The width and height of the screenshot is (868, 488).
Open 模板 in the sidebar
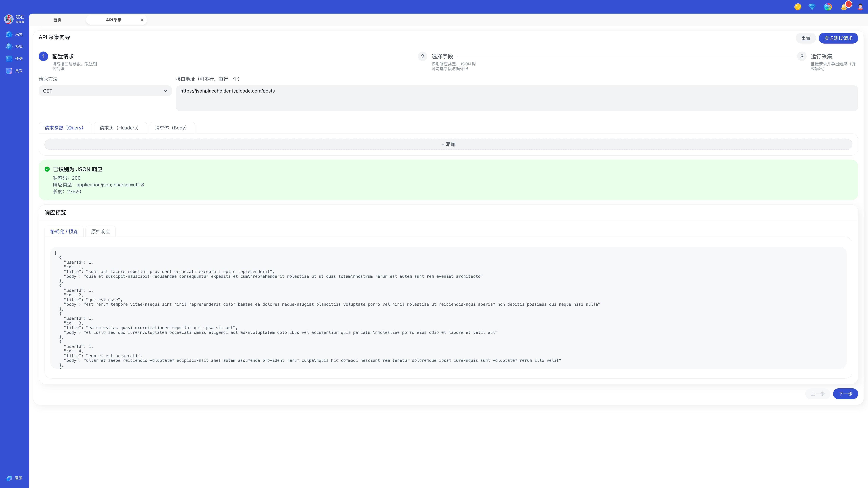tap(14, 46)
